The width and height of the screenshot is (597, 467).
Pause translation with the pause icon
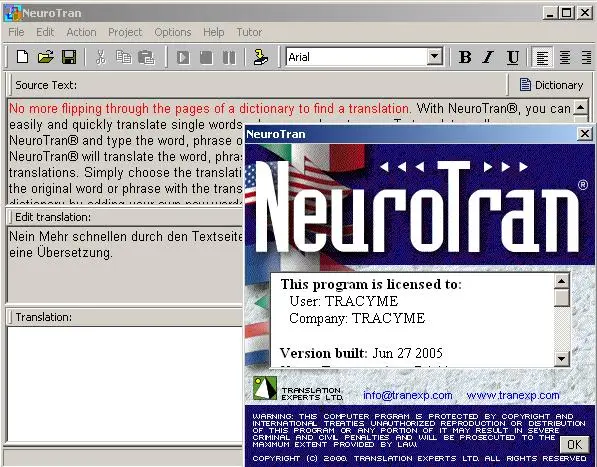[229, 57]
